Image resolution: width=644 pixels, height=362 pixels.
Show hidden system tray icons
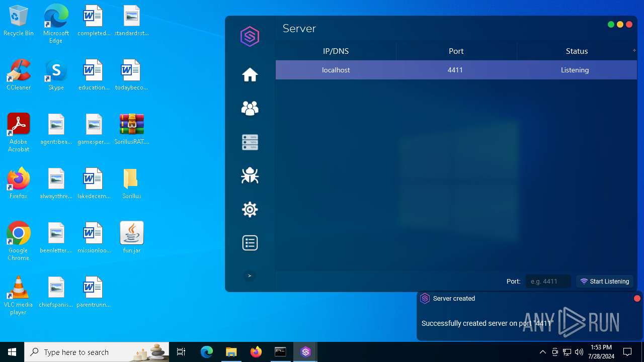click(x=542, y=352)
